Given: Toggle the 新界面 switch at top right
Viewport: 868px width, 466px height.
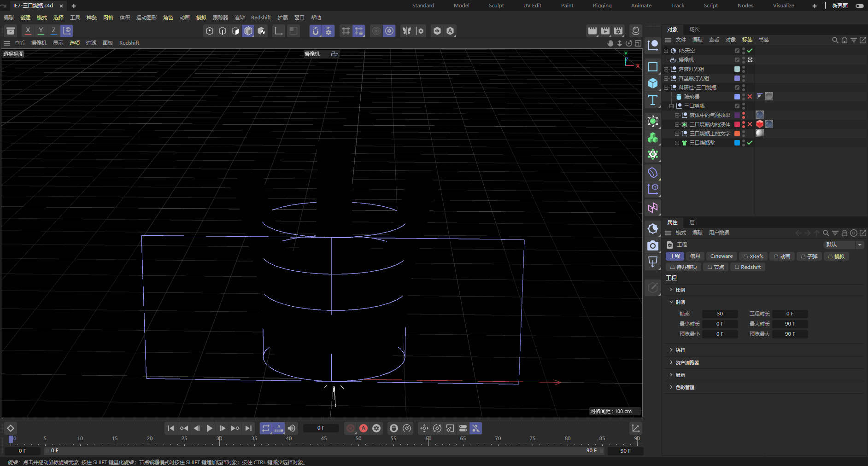Looking at the screenshot, I should click(860, 6).
